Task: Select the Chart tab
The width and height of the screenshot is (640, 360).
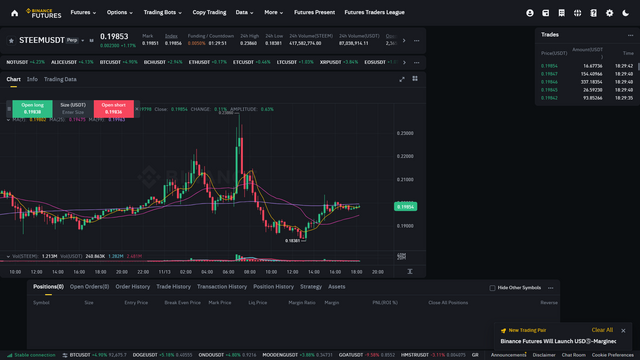Action: tap(13, 79)
